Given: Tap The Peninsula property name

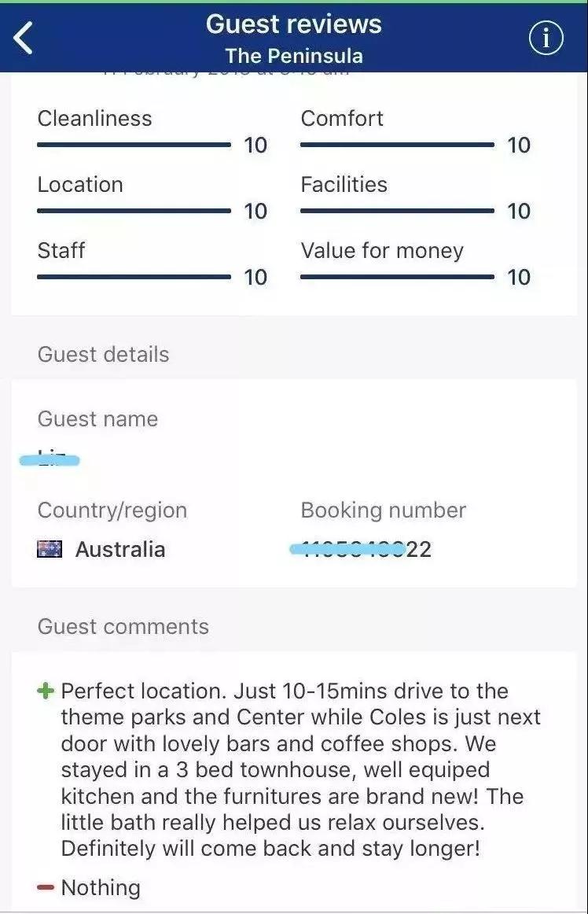Looking at the screenshot, I should pyautogui.click(x=294, y=56).
